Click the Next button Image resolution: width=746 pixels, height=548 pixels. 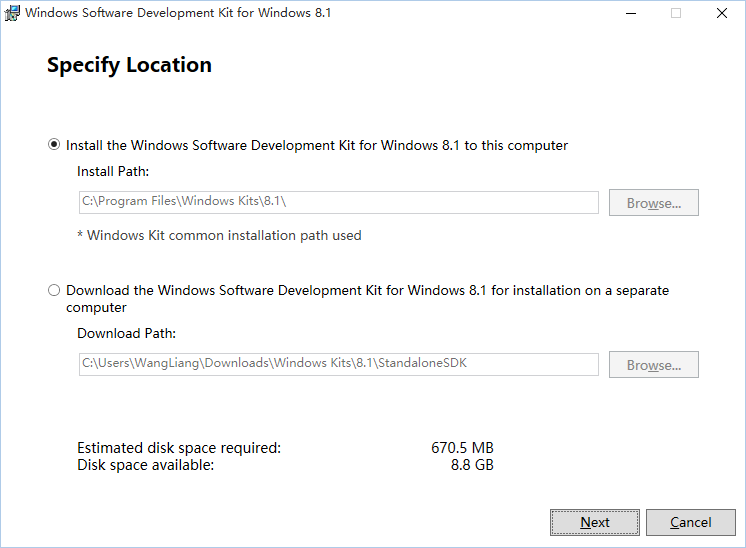coord(595,522)
